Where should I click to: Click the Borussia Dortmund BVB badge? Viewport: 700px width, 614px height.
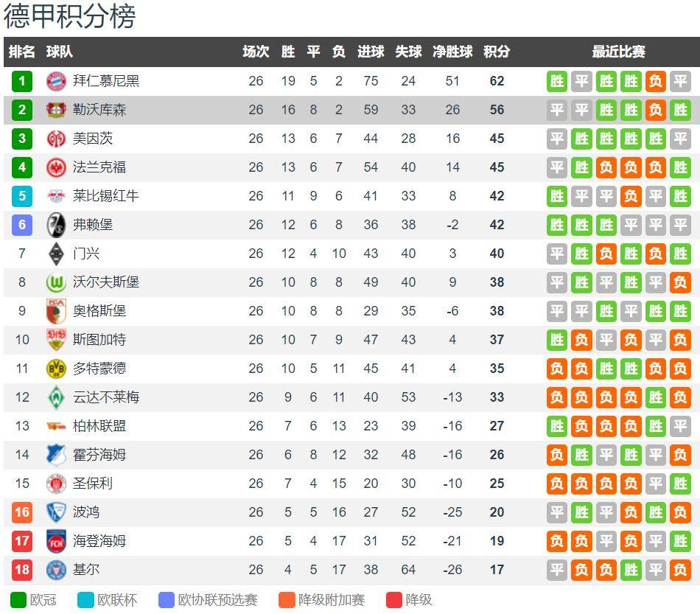coord(56,369)
